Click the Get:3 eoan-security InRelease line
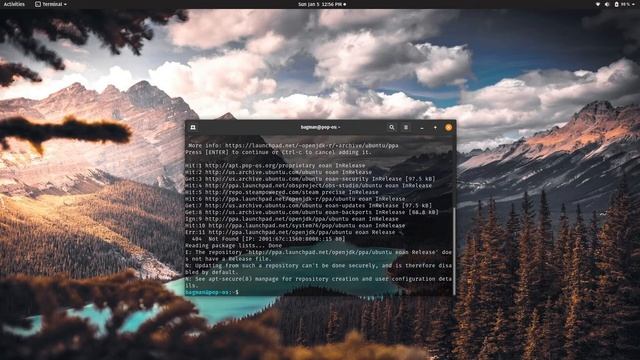The height and width of the screenshot is (360, 640). pos(310,179)
